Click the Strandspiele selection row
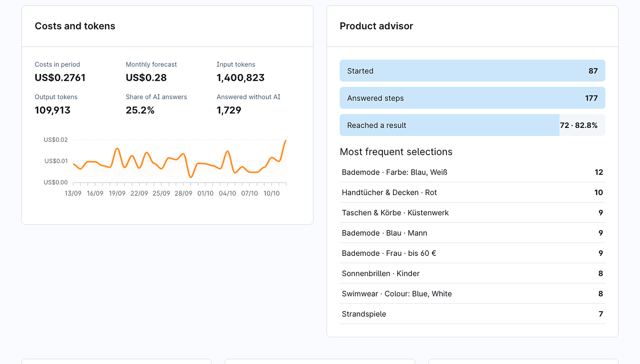The width and height of the screenshot is (640, 364). tap(472, 314)
